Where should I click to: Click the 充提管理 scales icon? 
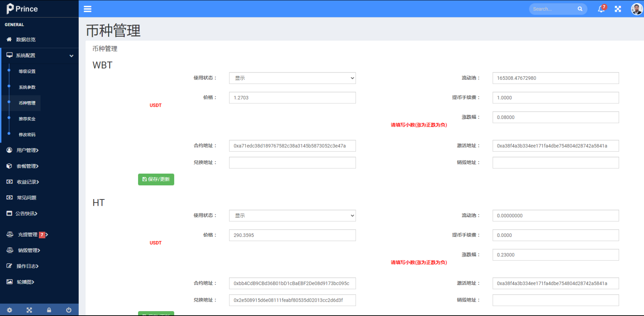click(x=10, y=234)
